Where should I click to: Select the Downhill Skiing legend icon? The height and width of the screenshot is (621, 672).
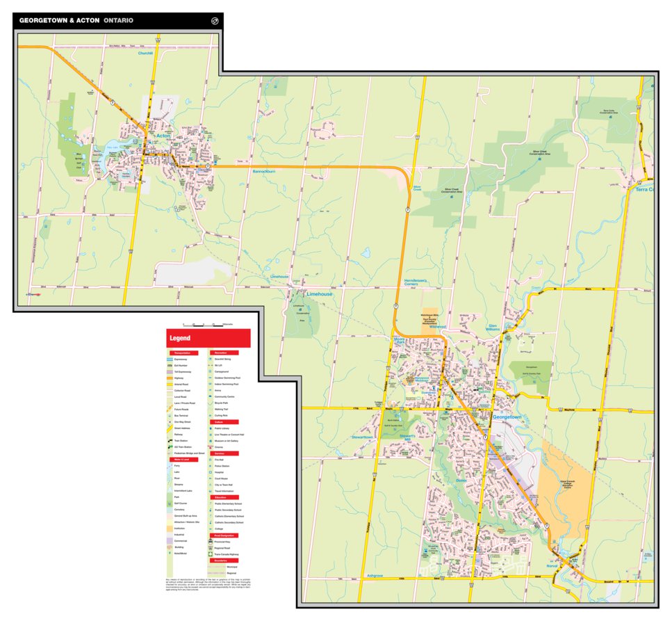pyautogui.click(x=211, y=360)
